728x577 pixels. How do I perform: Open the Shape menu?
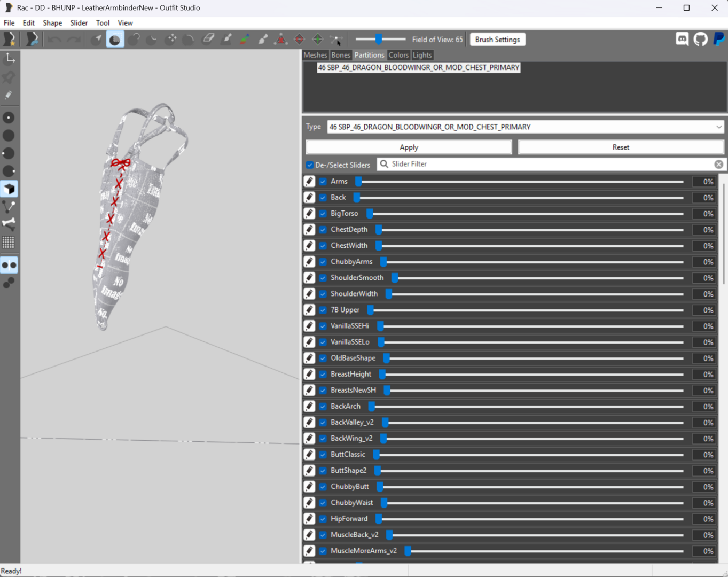point(52,23)
